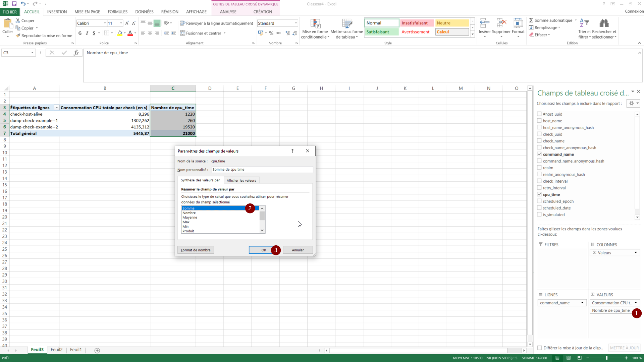Click the Save icon in quick access toolbar
Screen dimensions: 644x362
14,4
